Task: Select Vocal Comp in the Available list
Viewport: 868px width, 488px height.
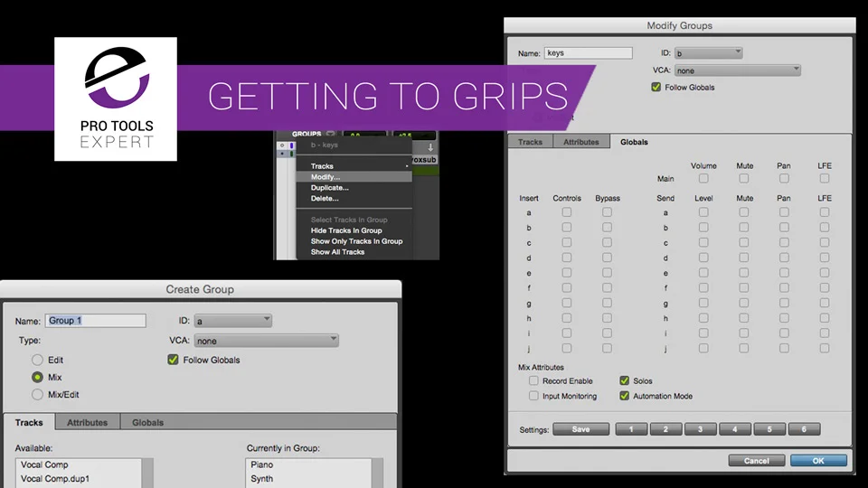Action: (78, 465)
